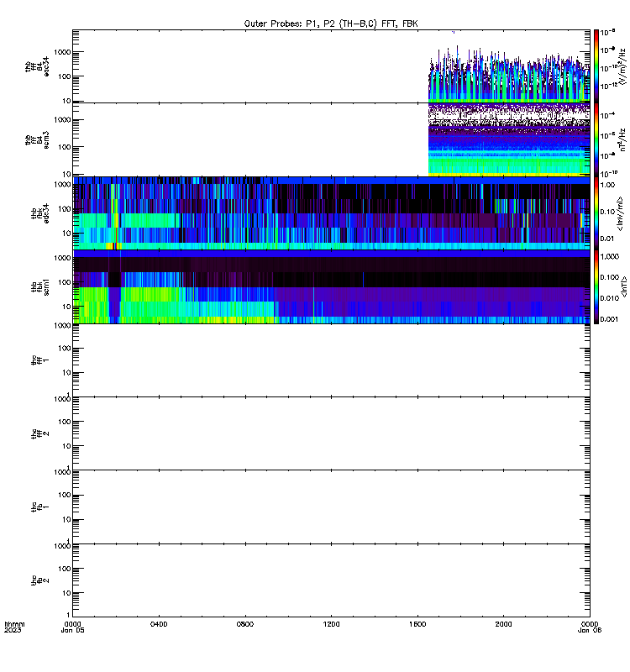Click the plot title "Outer Probes: P1, P2 (TH-B,C) FFT, FBK"
Screen dimensions: 630x672
click(331, 24)
